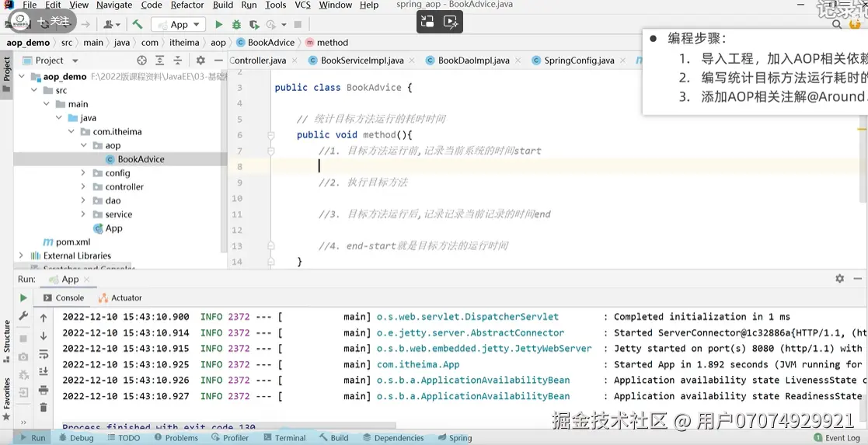Image resolution: width=868 pixels, height=445 pixels.
Task: Toggle the Run tool window button at bottom
Action: 32,438
